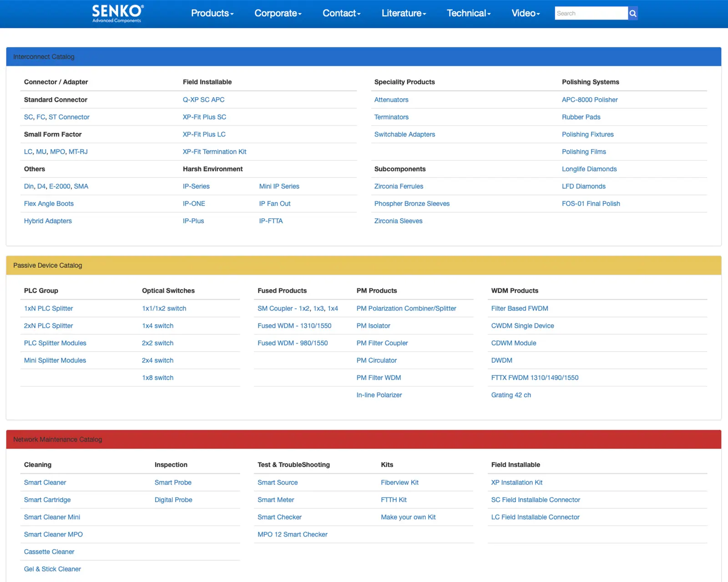
Task: Open the Digital Probe link
Action: [173, 500]
